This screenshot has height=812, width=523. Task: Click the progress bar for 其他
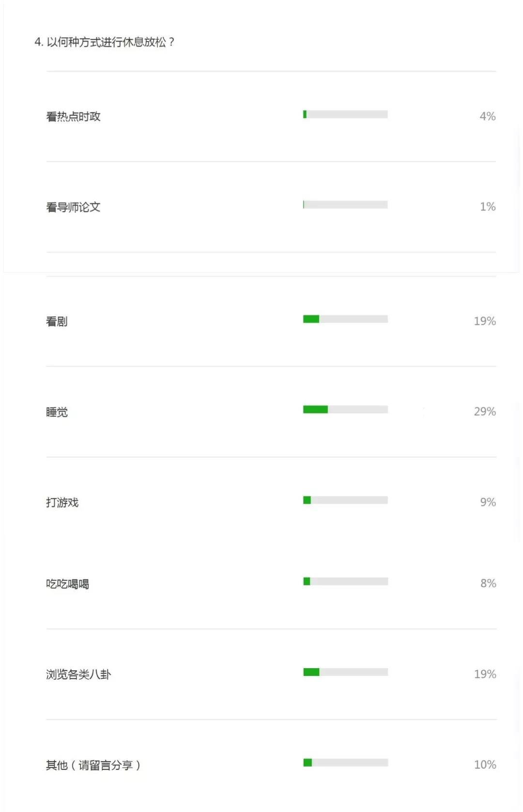(x=345, y=763)
